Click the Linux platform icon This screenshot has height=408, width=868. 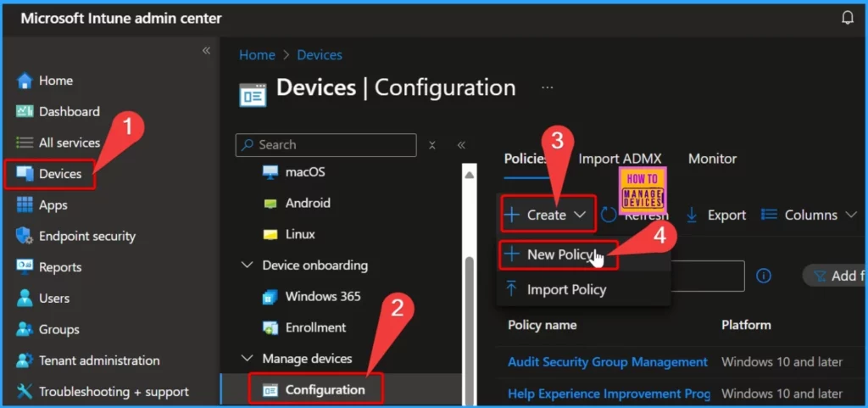[270, 235]
